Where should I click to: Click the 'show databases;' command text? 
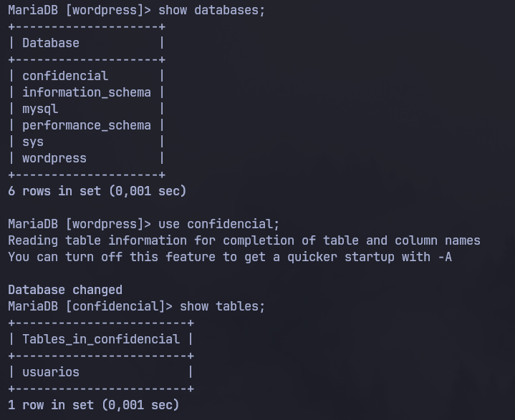click(x=211, y=10)
